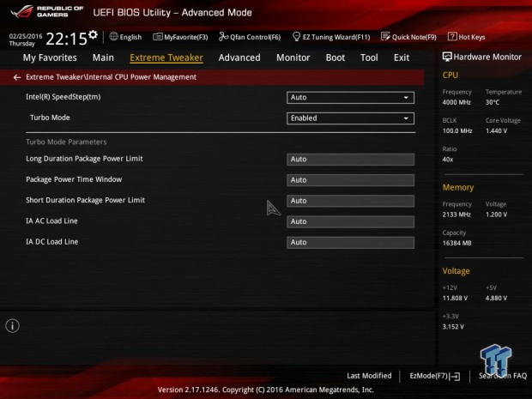Click the Search on FAQ link
Image resolution: width=532 pixels, height=399 pixels.
(x=503, y=376)
